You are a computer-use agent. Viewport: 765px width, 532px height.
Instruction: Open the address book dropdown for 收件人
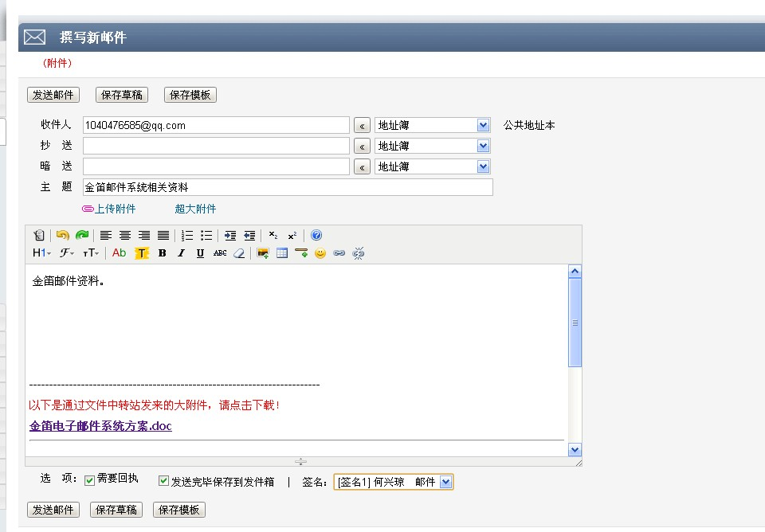click(x=432, y=125)
